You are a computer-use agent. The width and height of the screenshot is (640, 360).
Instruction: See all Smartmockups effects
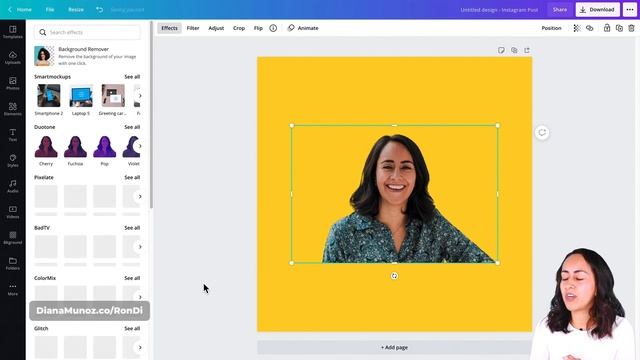point(132,77)
